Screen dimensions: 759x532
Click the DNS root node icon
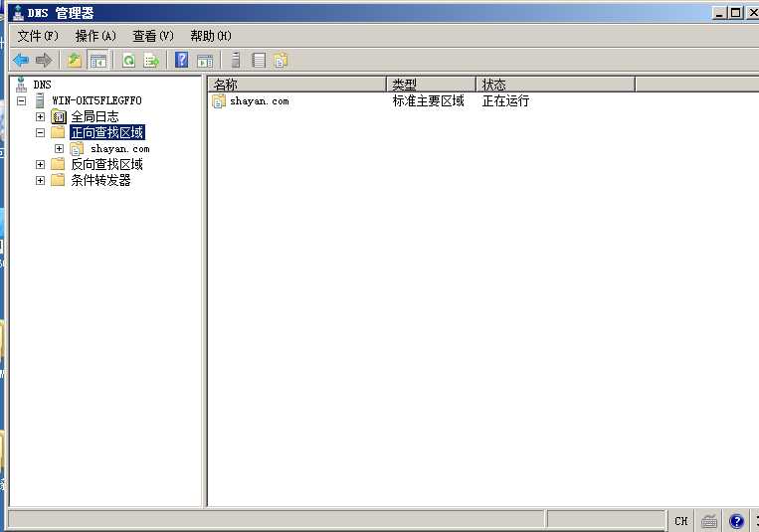[x=21, y=85]
